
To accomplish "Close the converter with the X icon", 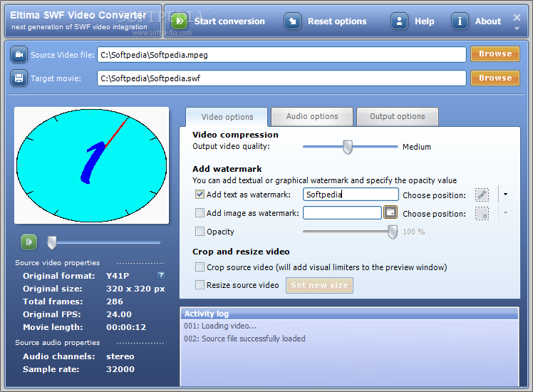I will (x=517, y=17).
